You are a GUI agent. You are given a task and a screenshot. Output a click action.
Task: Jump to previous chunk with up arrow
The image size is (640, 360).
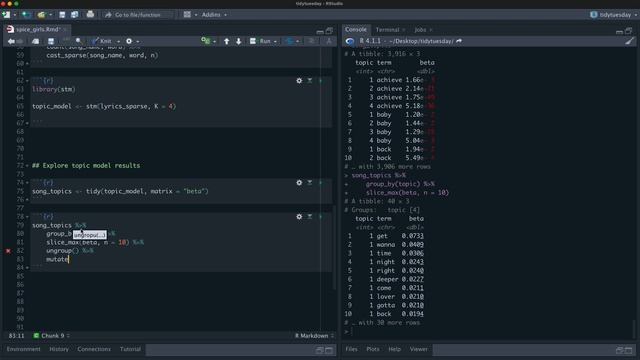click(227, 41)
